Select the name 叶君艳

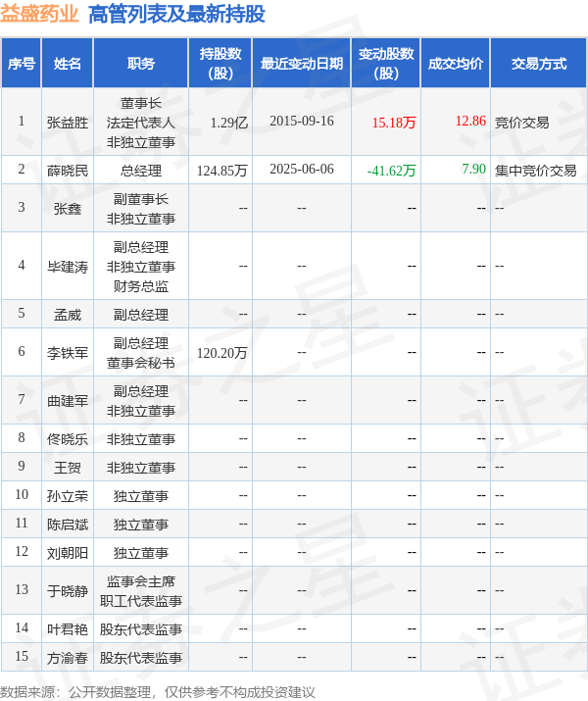pos(68,629)
